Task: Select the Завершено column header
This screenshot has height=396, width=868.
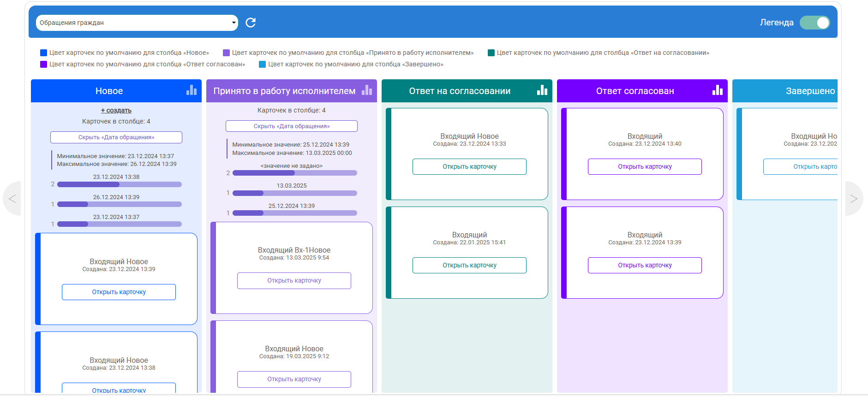Action: coord(810,91)
